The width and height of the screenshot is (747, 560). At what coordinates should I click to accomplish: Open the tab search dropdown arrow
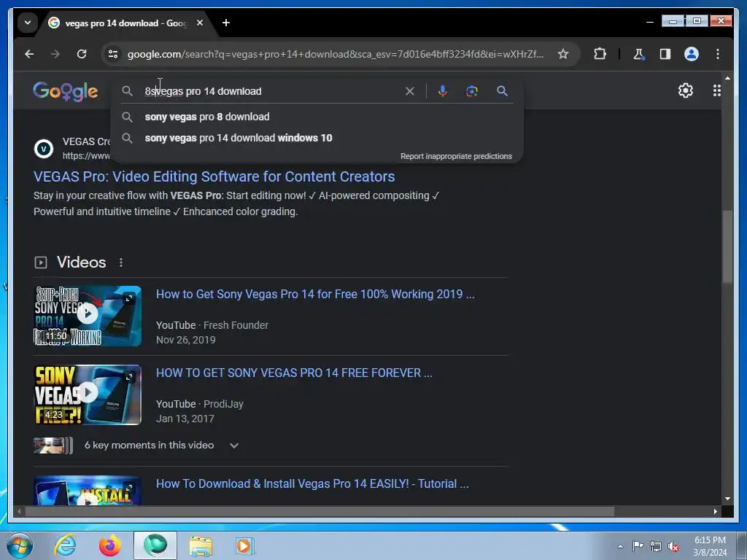(x=28, y=23)
